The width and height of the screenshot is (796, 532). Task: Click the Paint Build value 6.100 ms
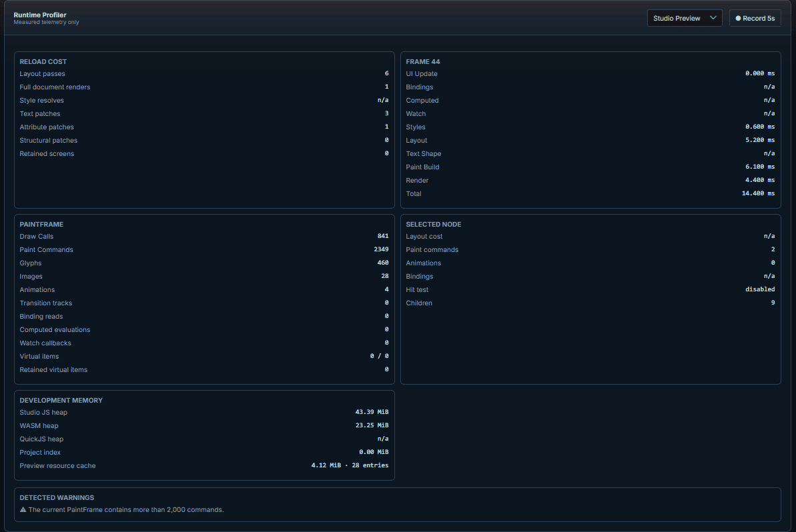tap(760, 167)
